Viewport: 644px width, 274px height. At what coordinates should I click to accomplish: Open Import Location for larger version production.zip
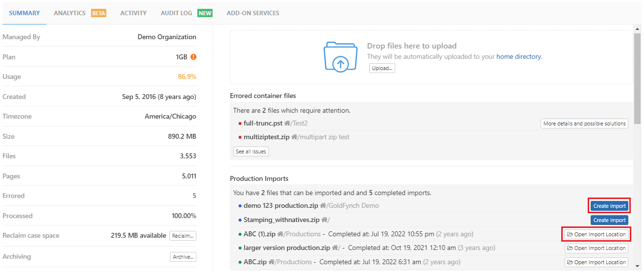click(596, 248)
